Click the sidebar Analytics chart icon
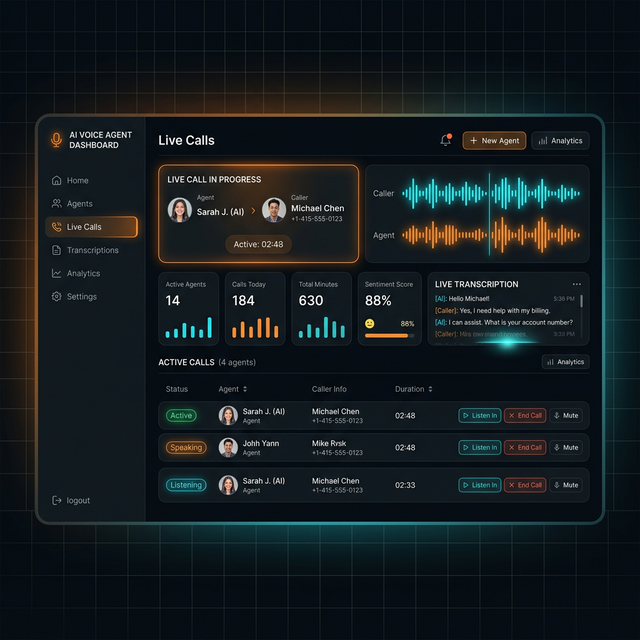 (x=56, y=273)
